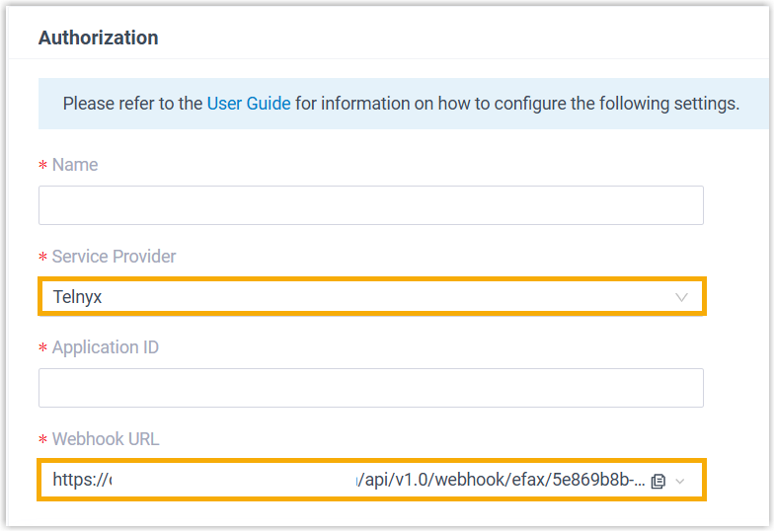775x532 pixels.
Task: Expand the Webhook URL chevron
Action: (x=679, y=481)
